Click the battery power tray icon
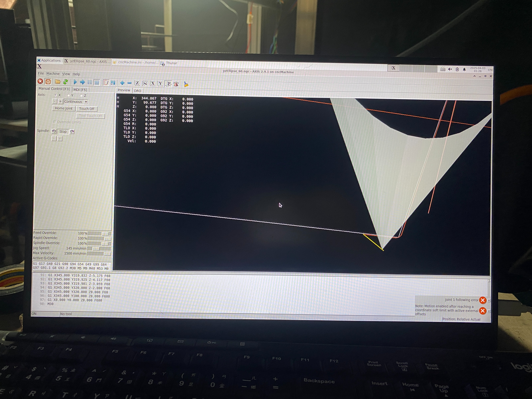The image size is (532, 399). (457, 69)
